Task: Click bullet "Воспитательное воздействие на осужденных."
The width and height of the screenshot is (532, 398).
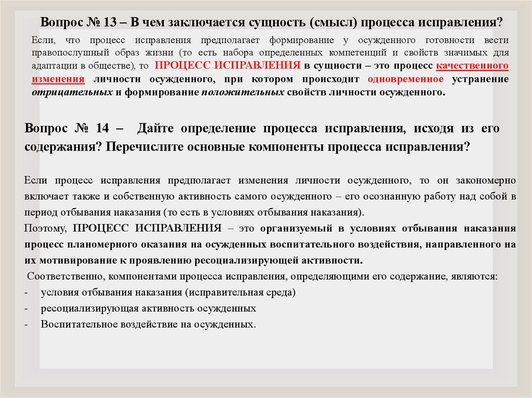Action: tap(148, 324)
